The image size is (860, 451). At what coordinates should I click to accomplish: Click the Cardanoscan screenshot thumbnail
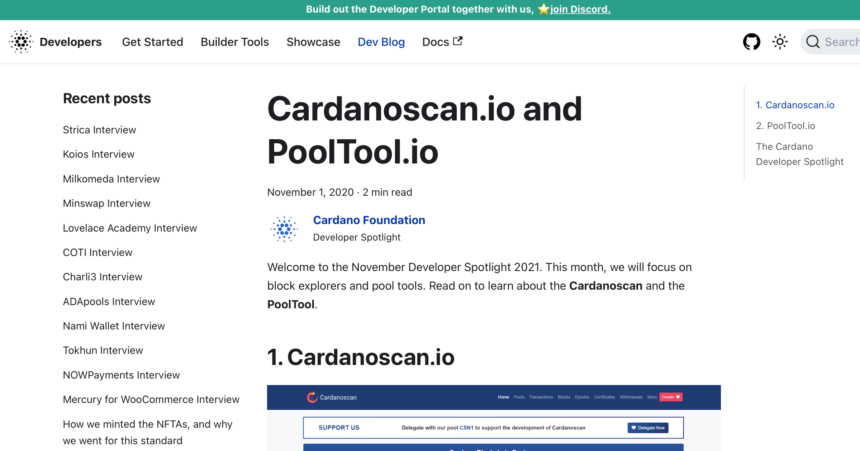pos(494,418)
